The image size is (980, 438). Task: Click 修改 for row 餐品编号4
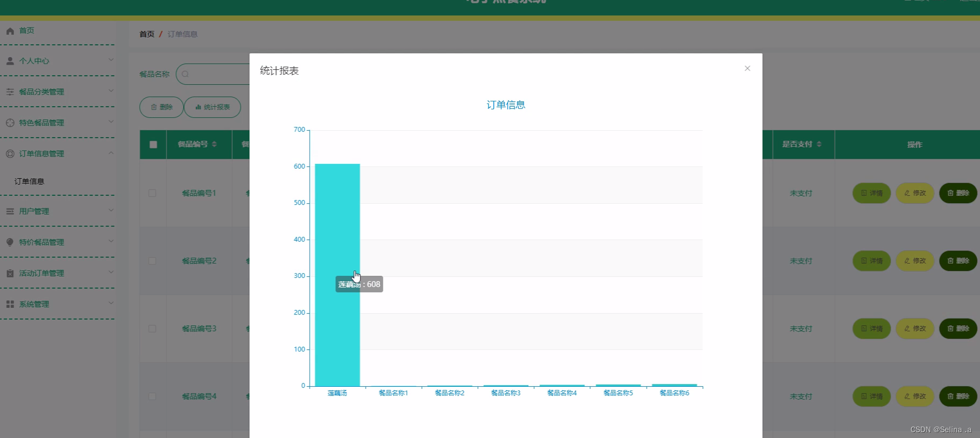pos(915,396)
